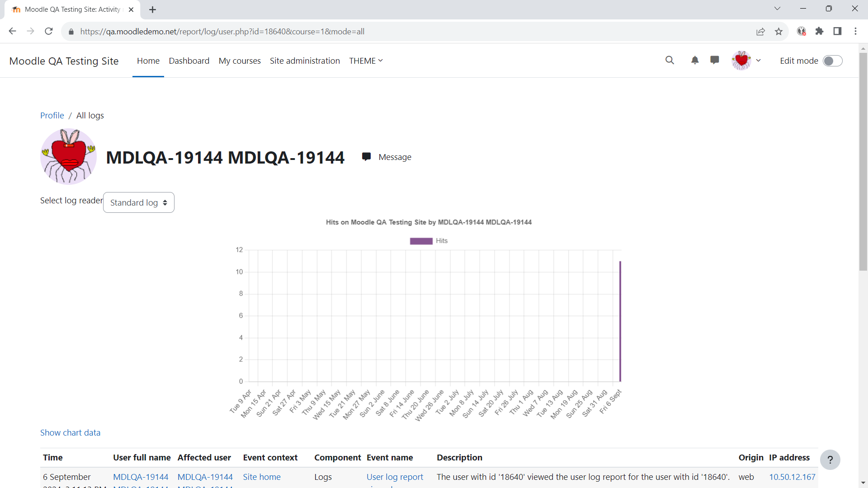Open the User log report event link

[x=395, y=477]
